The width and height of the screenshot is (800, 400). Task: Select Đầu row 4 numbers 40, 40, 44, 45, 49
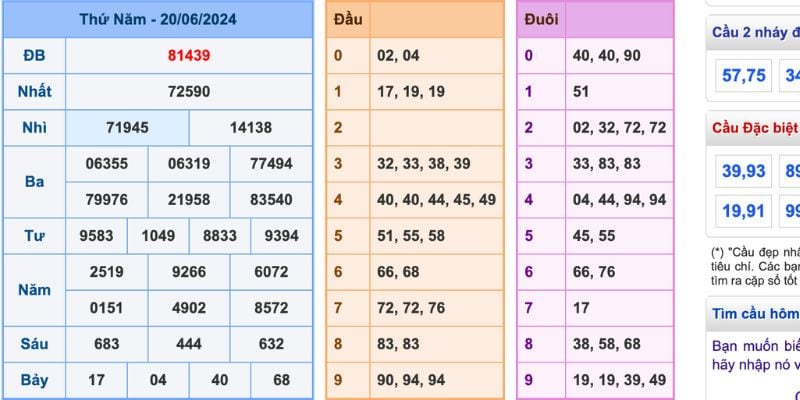pos(436,199)
